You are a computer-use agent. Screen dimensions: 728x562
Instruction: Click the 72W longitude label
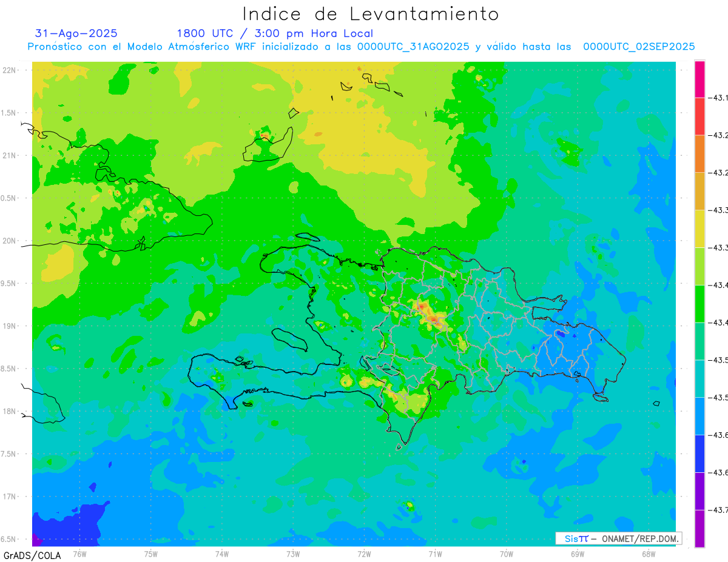tap(364, 554)
